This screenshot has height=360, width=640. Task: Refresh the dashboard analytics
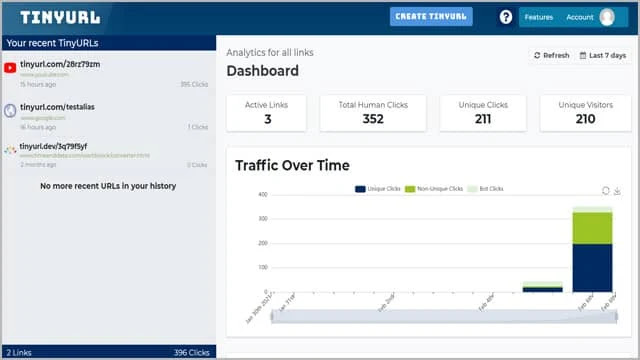pos(552,55)
